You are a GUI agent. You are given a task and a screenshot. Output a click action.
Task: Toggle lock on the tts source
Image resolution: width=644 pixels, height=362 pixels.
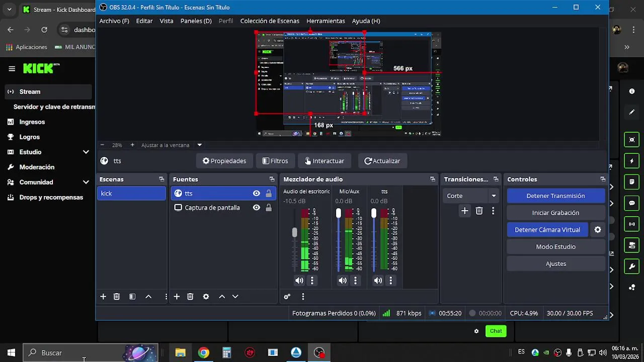(x=269, y=194)
